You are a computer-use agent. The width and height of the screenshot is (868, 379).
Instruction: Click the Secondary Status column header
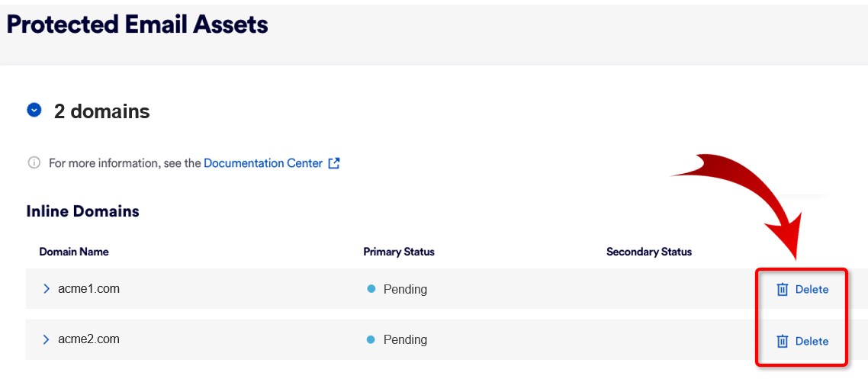pos(648,252)
